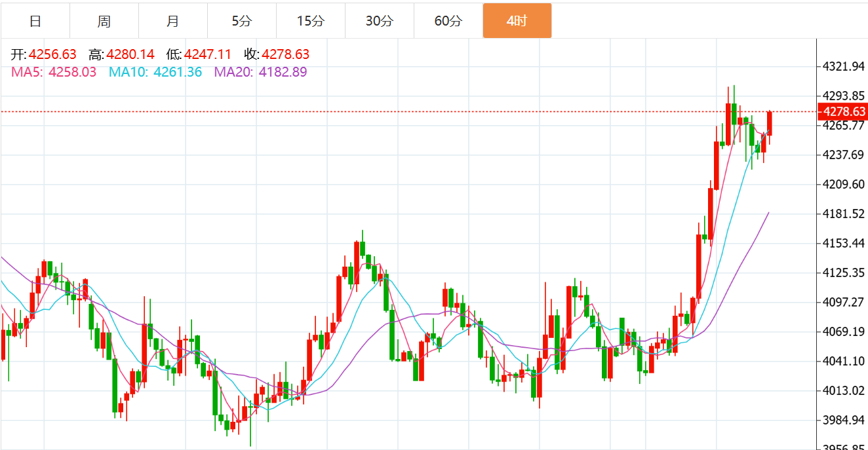The image size is (868, 450).
Task: Click the 4209.60 price axis label
Action: (x=843, y=184)
